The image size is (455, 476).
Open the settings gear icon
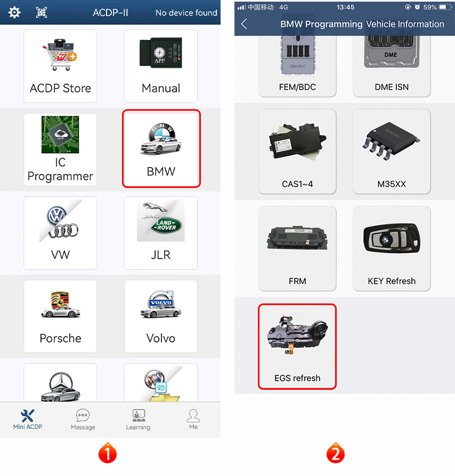tap(14, 12)
